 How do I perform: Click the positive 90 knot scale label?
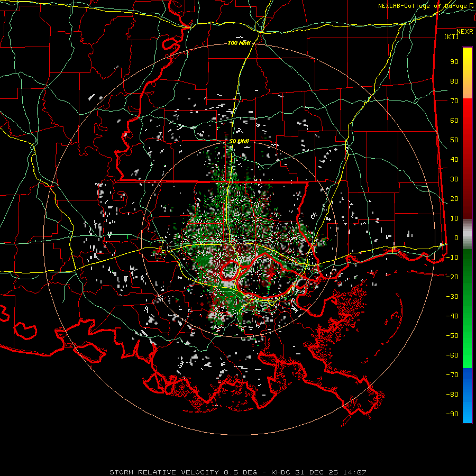coord(454,62)
